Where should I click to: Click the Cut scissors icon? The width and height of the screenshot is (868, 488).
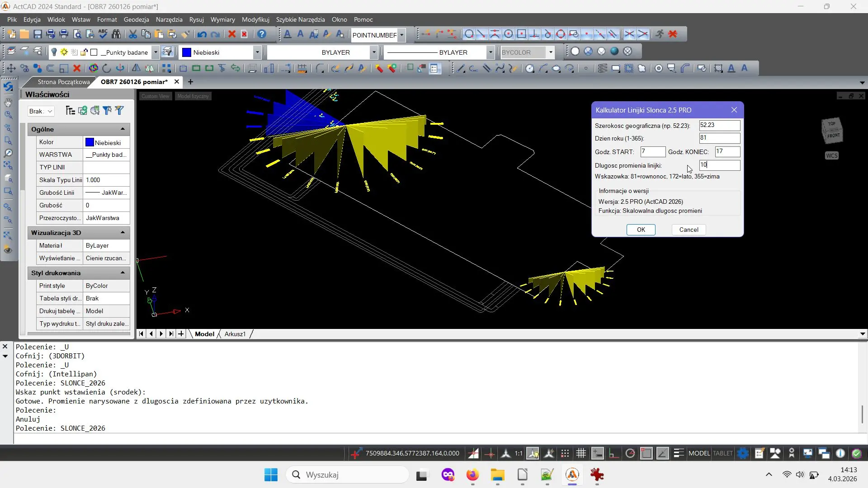132,34
